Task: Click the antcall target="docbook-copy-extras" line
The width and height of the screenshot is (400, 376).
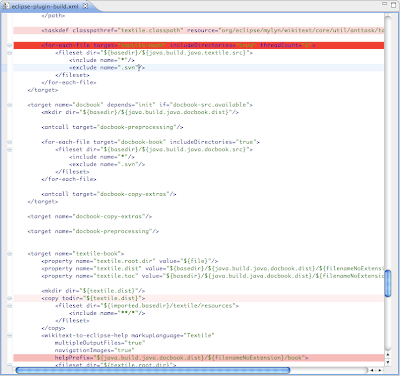Action: (x=109, y=194)
